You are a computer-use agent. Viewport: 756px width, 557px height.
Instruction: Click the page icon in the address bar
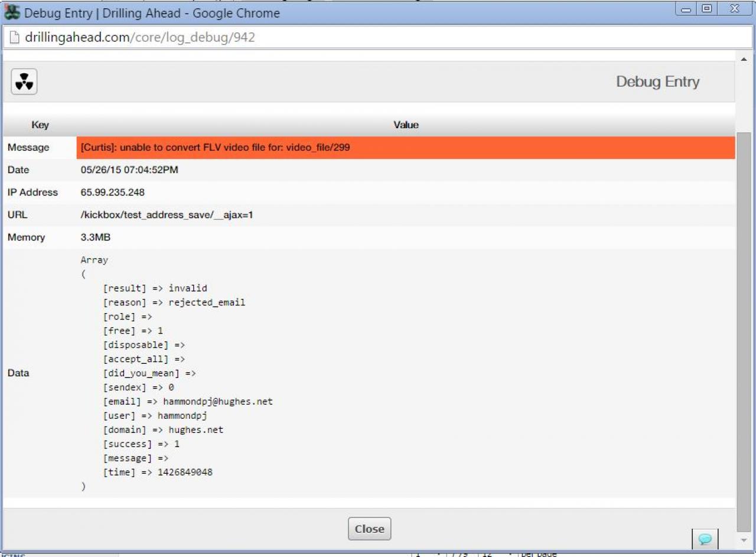click(x=15, y=38)
